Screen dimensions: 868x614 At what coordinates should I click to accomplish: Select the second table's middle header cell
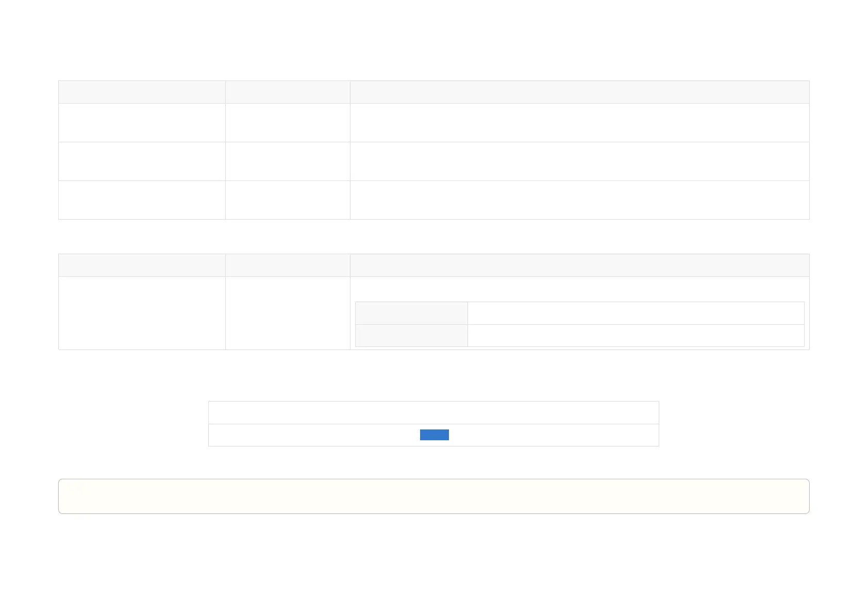288,265
